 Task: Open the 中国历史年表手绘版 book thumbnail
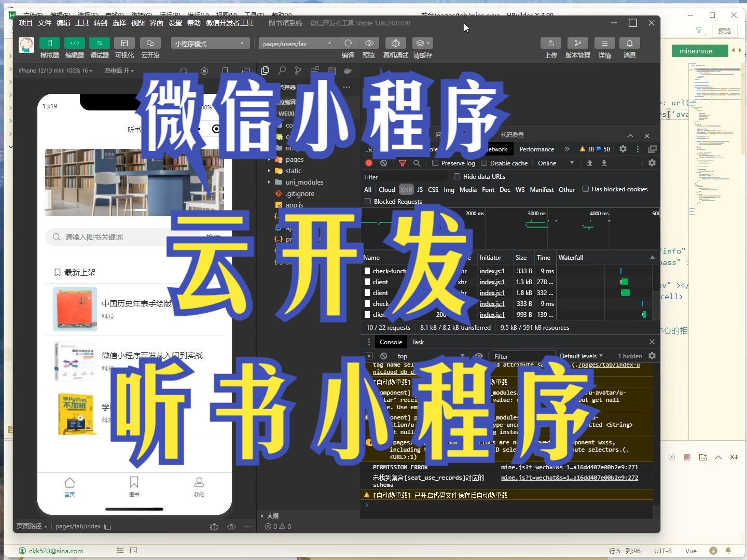tap(75, 309)
